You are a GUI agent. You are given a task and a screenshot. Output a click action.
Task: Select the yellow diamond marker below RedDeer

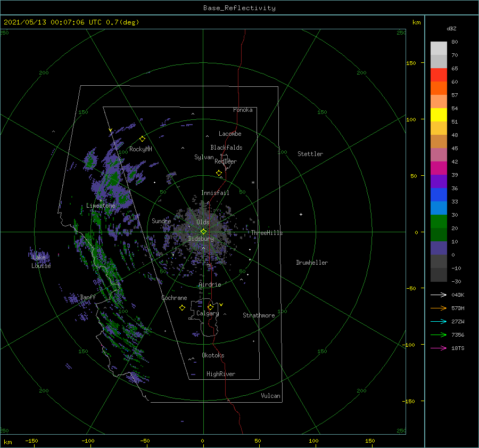pyautogui.click(x=219, y=173)
